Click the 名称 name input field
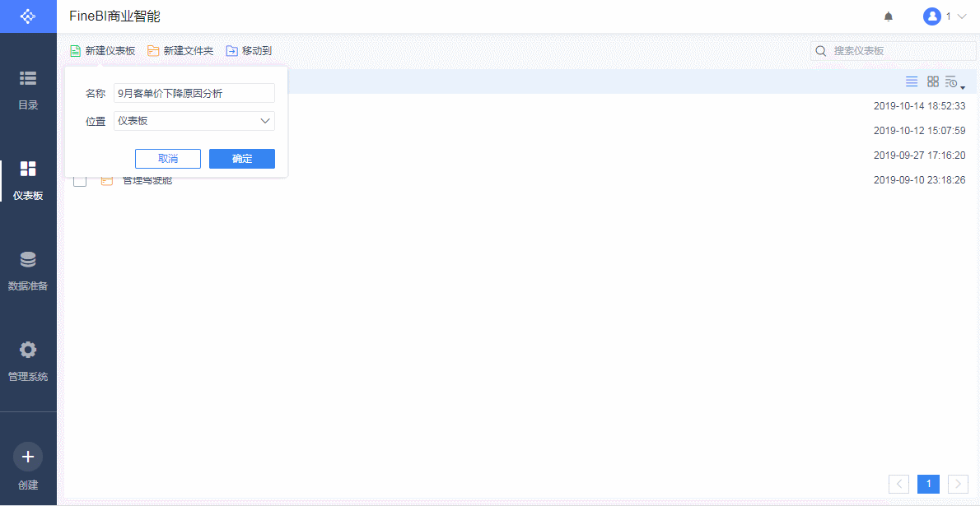 click(194, 94)
